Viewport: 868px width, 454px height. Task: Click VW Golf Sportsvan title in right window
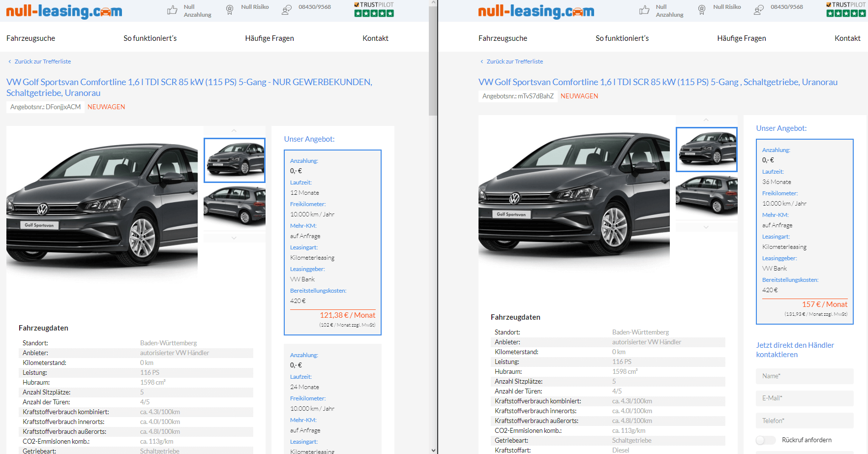click(x=658, y=82)
